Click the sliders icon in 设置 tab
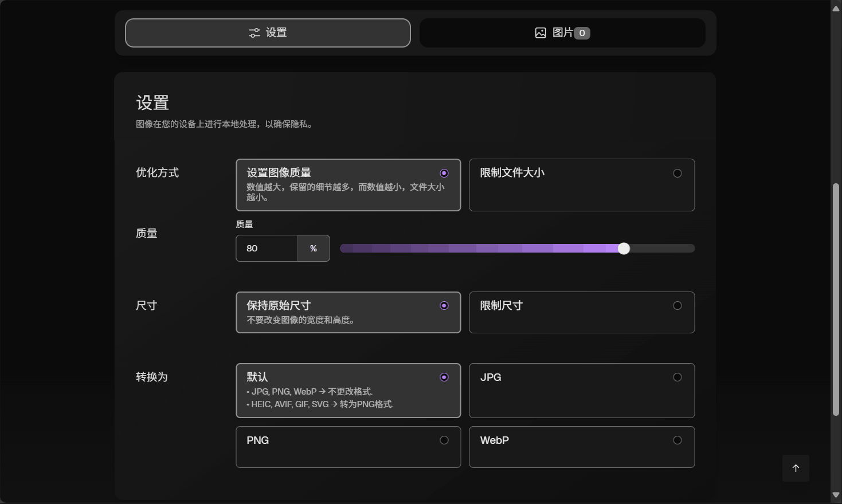842x504 pixels. pos(254,33)
